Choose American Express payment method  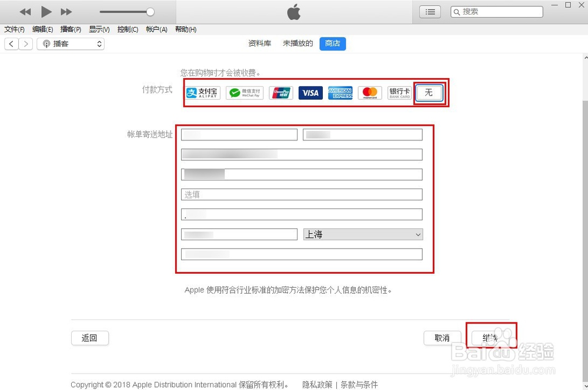(x=340, y=93)
